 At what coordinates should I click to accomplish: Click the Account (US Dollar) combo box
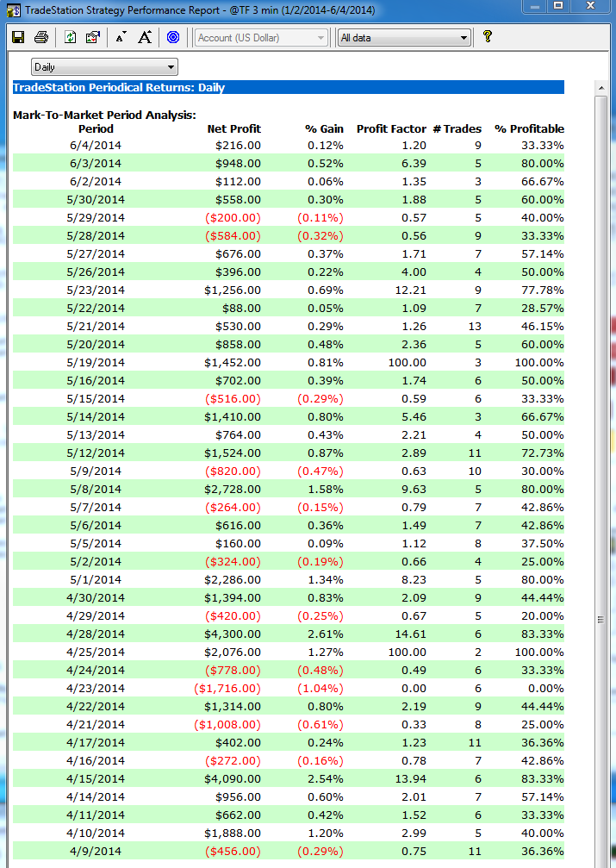point(261,38)
